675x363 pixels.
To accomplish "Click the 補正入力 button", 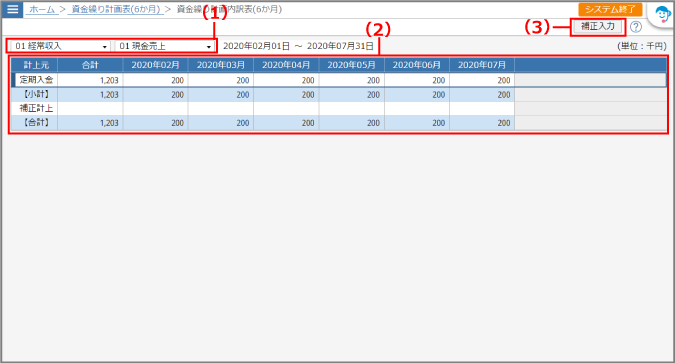I will (x=598, y=27).
